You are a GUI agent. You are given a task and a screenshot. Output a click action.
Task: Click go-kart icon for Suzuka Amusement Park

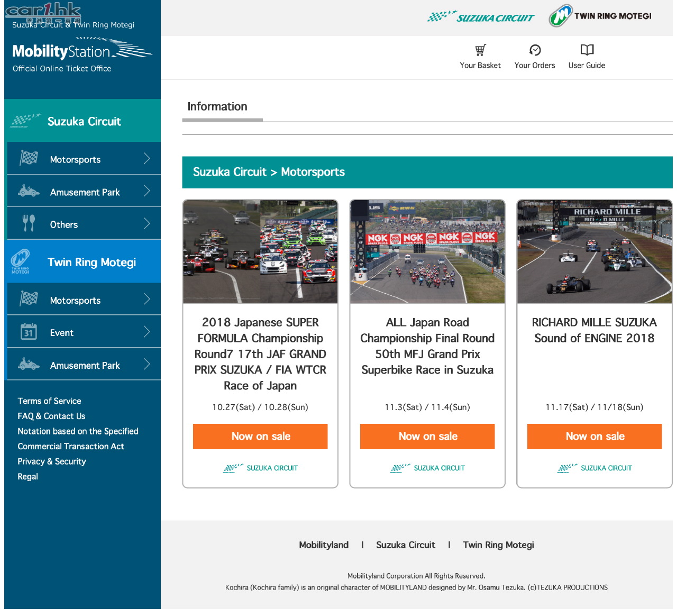pyautogui.click(x=29, y=191)
